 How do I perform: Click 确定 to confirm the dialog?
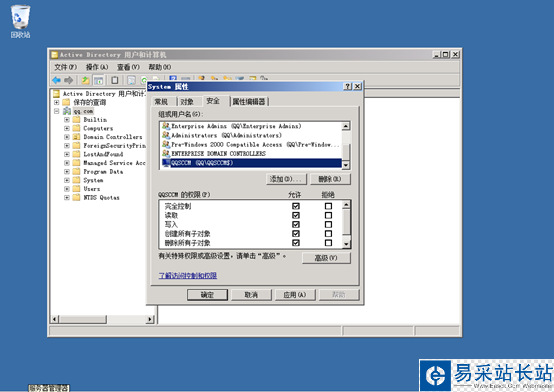pyautogui.click(x=207, y=294)
